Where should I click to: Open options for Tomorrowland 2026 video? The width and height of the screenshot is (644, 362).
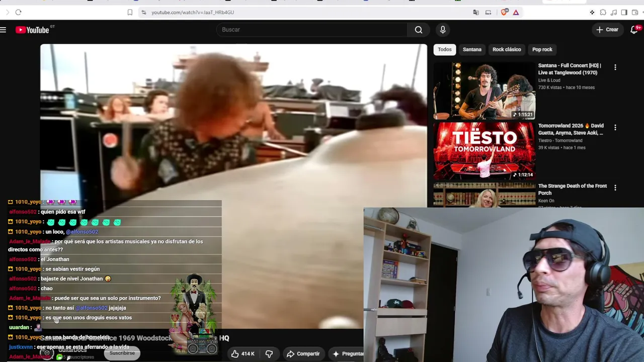615,127
